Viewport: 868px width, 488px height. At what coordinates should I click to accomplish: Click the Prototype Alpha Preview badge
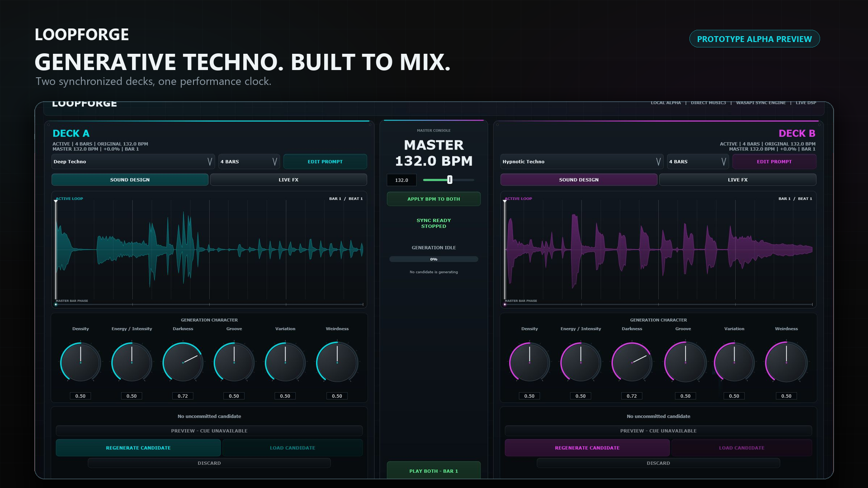pos(754,39)
